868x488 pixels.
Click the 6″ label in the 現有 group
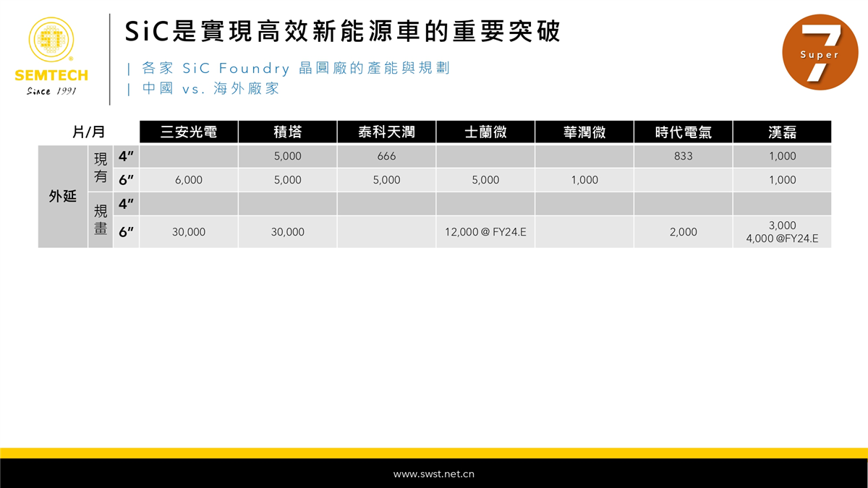(x=127, y=180)
